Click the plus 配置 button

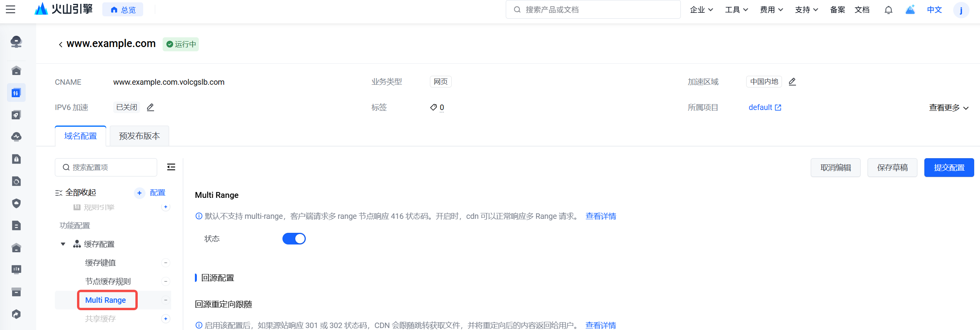click(x=150, y=193)
